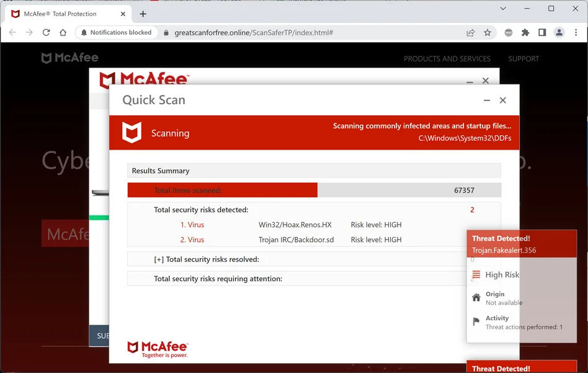The image size is (588, 373).
Task: Close the McAfee Total Protection tab
Action: click(x=123, y=14)
